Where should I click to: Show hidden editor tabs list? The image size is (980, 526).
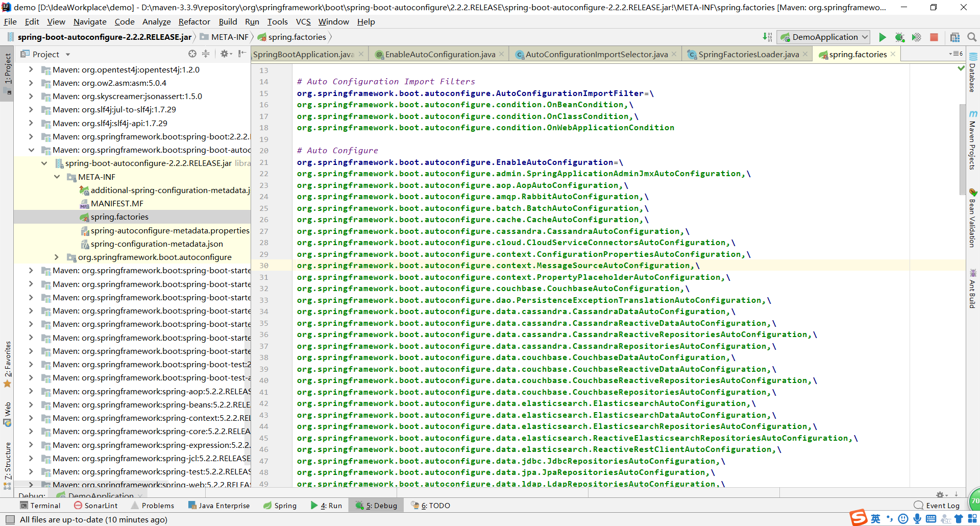click(955, 54)
